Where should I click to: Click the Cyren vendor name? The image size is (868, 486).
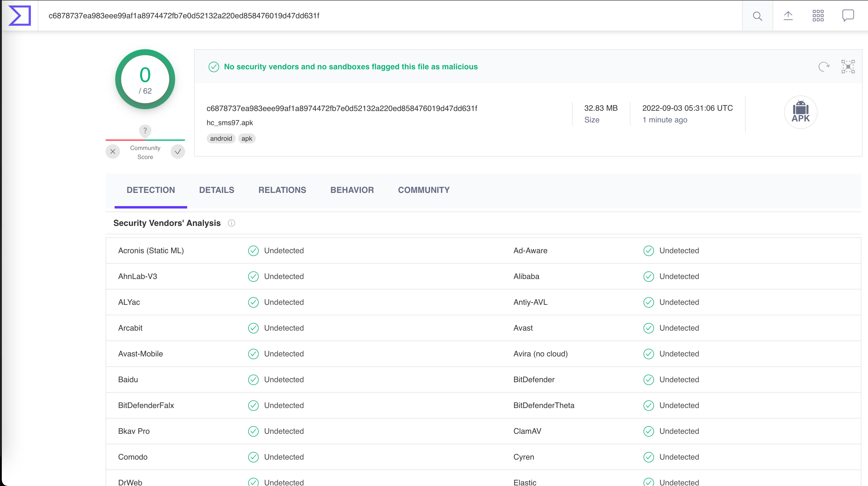coord(523,457)
